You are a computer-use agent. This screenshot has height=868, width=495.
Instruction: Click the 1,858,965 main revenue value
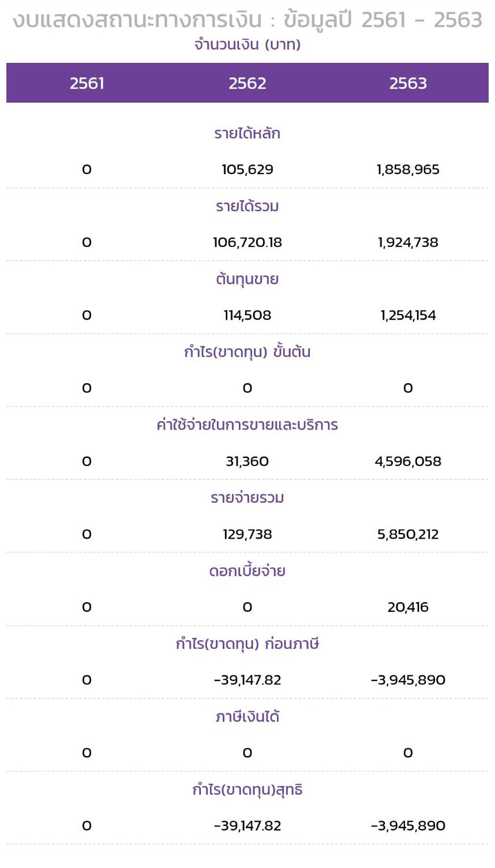(408, 170)
